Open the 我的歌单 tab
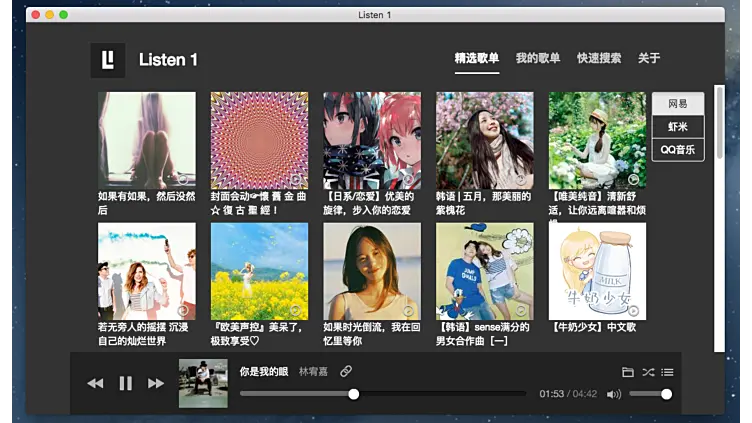Image resolution: width=752 pixels, height=423 pixels. [x=538, y=59]
